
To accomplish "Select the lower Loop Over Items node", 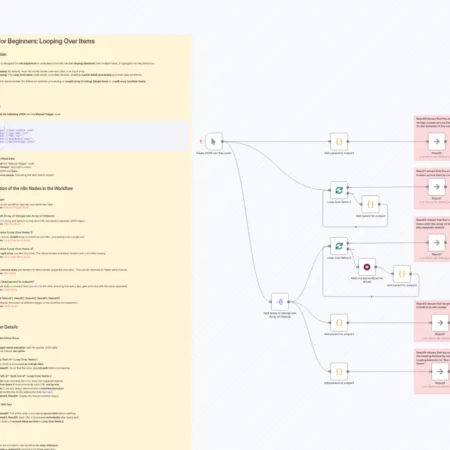I will click(339, 246).
